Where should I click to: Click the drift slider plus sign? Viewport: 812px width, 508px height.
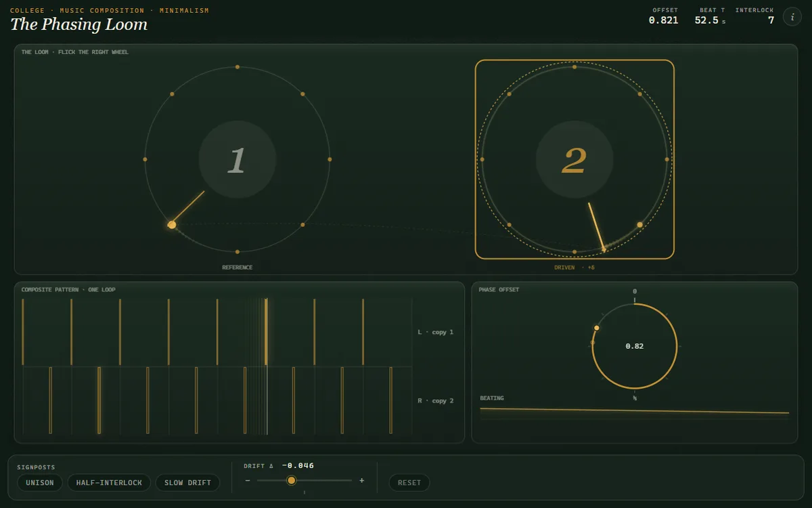361,480
